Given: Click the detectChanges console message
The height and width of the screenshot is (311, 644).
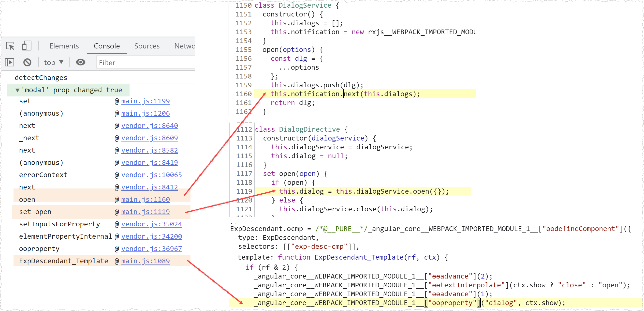Looking at the screenshot, I should 41,78.
